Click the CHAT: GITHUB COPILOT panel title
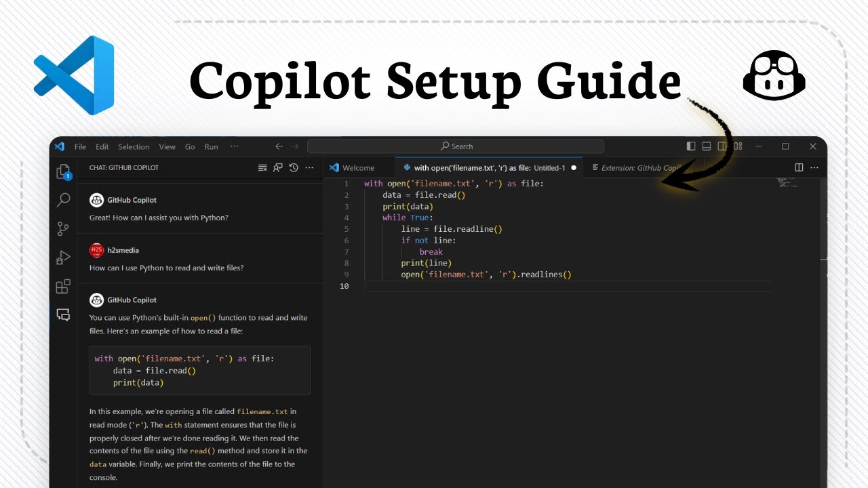The image size is (868, 488). (123, 167)
